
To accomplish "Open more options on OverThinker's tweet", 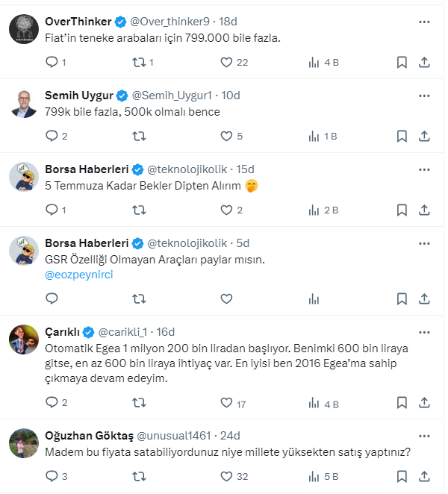I will (424, 22).
